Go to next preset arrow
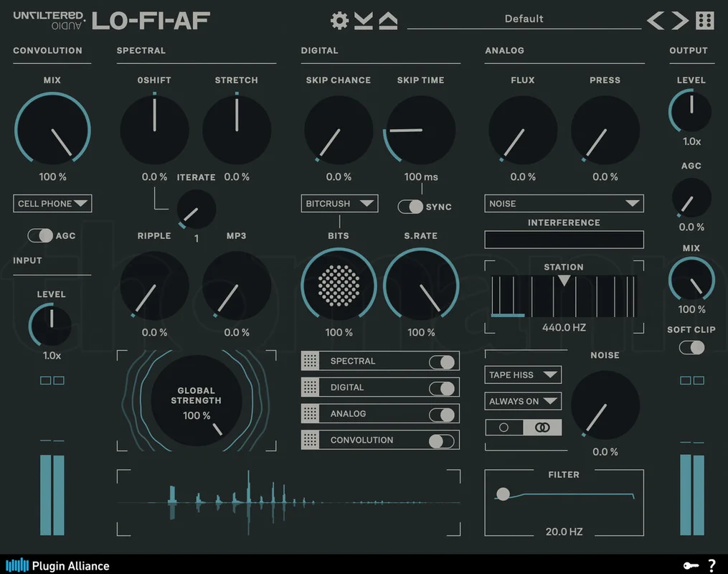This screenshot has height=574, width=728. [x=680, y=20]
